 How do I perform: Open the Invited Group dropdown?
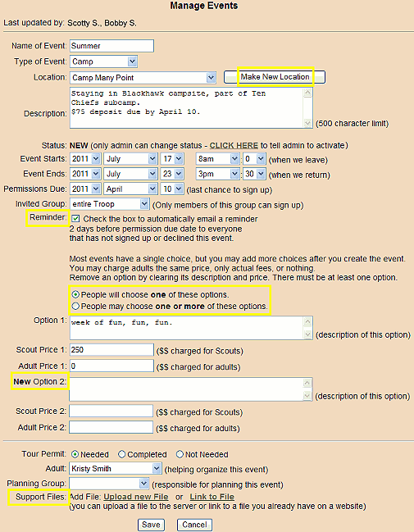[110, 204]
